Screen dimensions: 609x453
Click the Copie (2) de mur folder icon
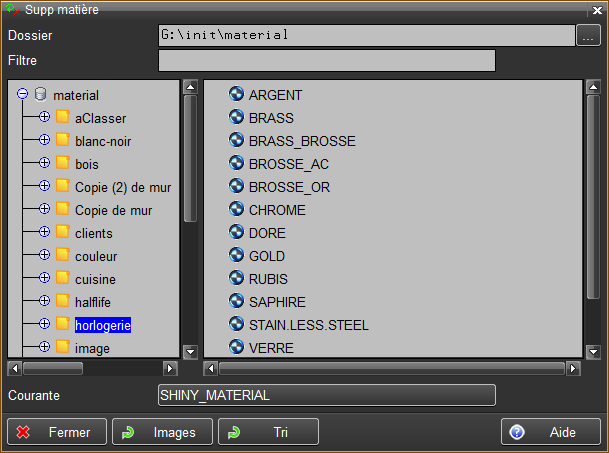[63, 186]
